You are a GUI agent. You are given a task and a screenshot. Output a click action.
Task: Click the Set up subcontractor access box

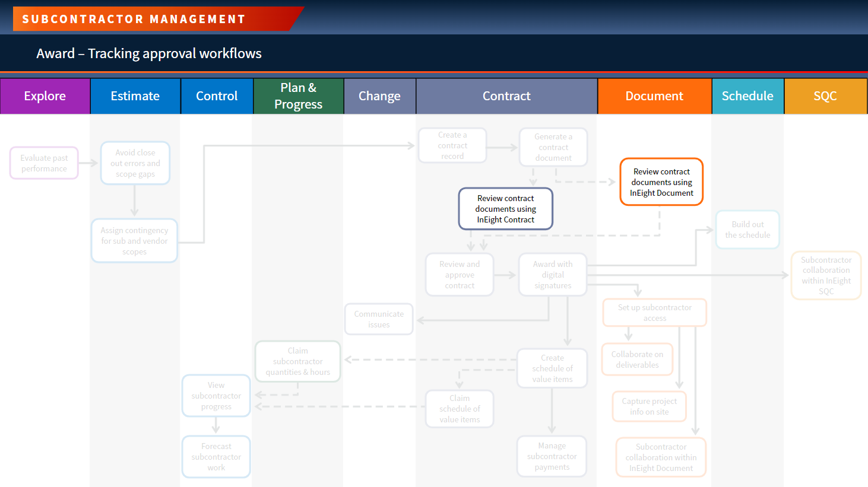pyautogui.click(x=655, y=313)
